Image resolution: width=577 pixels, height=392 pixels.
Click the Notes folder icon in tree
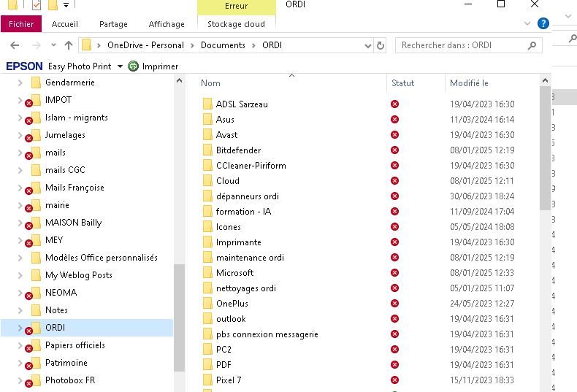(x=36, y=310)
